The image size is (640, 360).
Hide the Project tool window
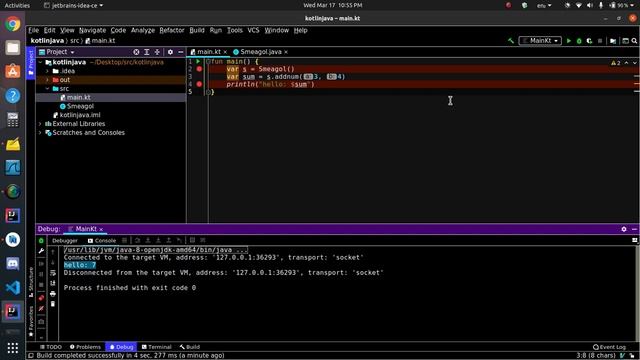point(180,52)
